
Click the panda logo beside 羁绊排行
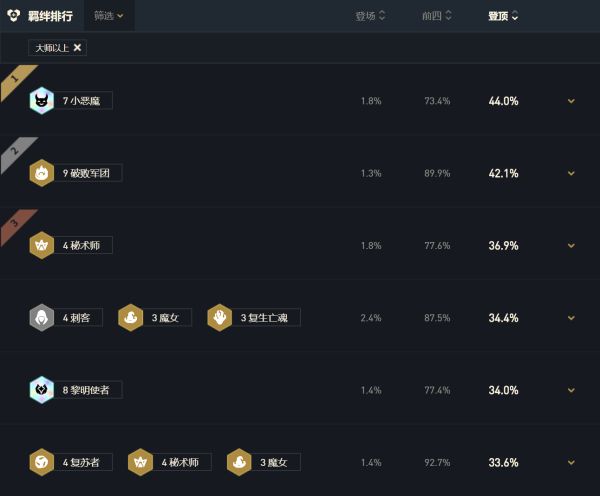[12, 15]
